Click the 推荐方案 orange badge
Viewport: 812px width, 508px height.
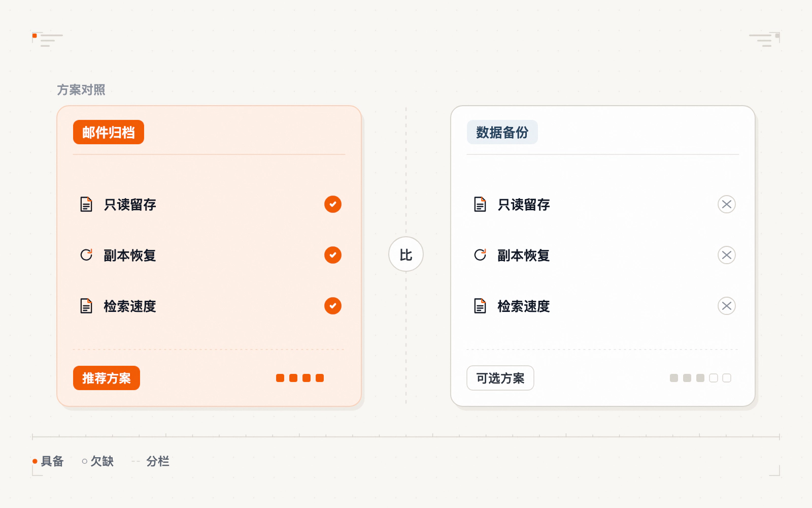point(107,378)
